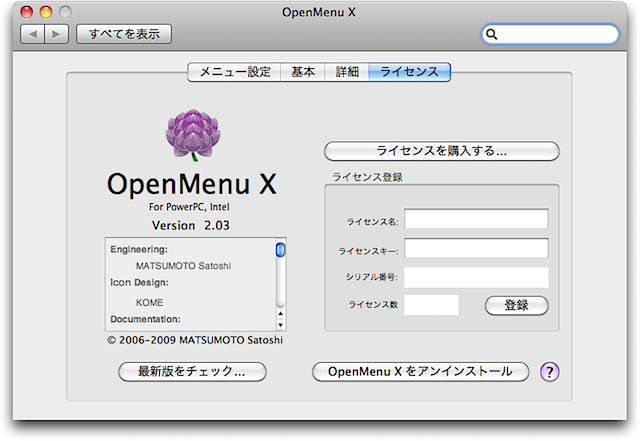Click the Icon Design: credits heading
Screen dimensions: 640x441
point(139,283)
